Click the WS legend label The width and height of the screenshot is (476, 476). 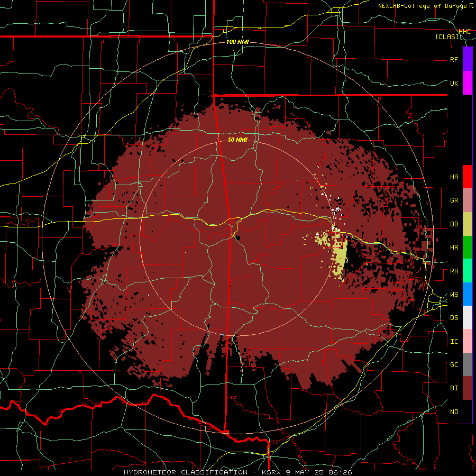click(x=454, y=295)
